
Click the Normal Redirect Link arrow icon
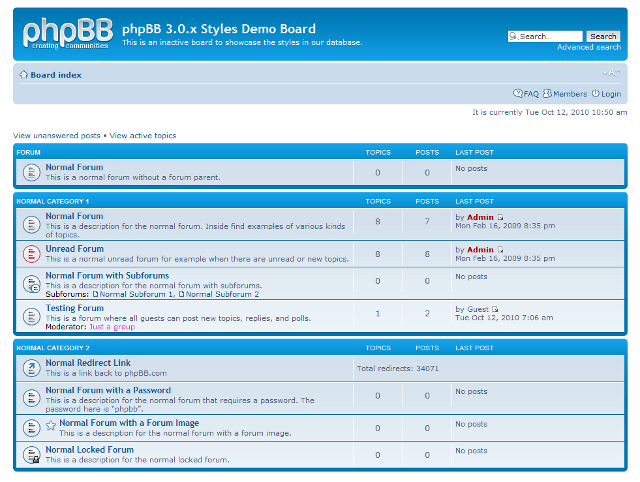pyautogui.click(x=31, y=368)
